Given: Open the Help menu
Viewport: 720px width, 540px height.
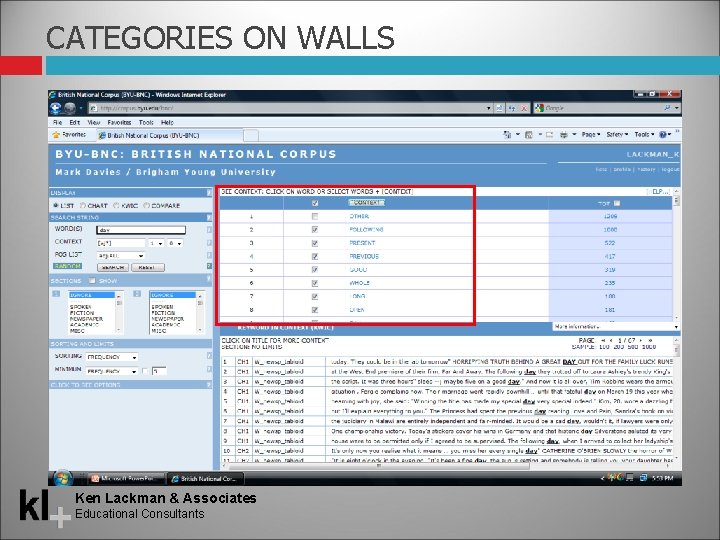Looking at the screenshot, I should tap(167, 123).
